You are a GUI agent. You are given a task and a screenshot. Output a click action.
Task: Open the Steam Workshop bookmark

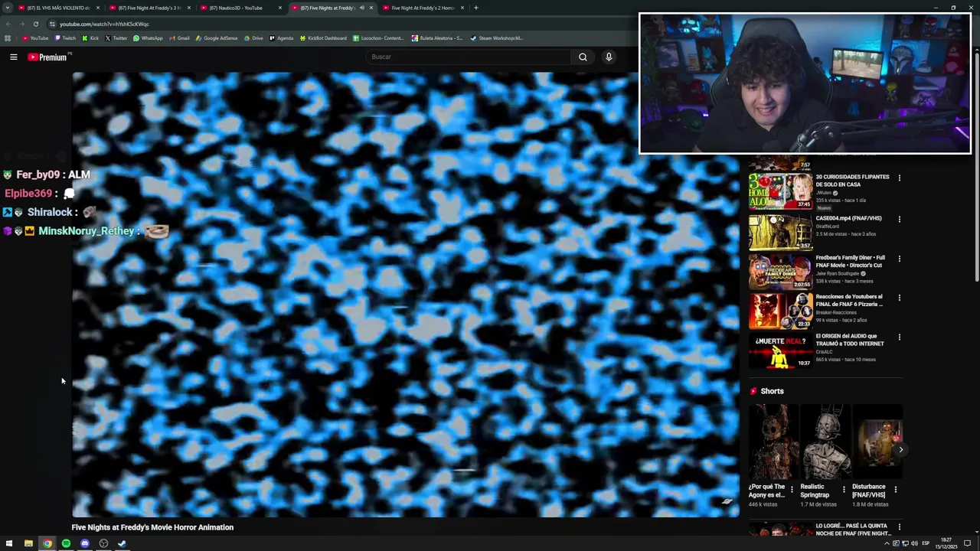click(x=496, y=38)
